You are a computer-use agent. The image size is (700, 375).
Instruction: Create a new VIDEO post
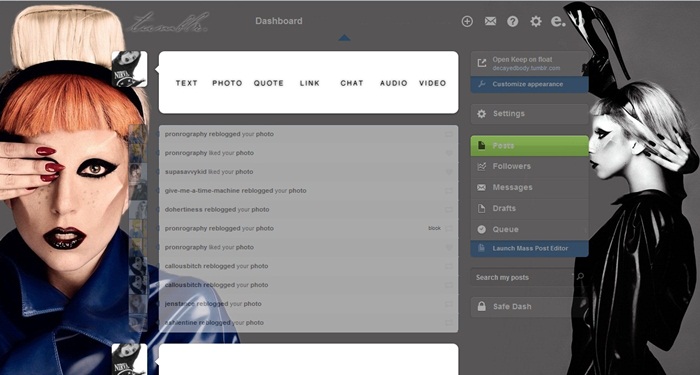432,83
